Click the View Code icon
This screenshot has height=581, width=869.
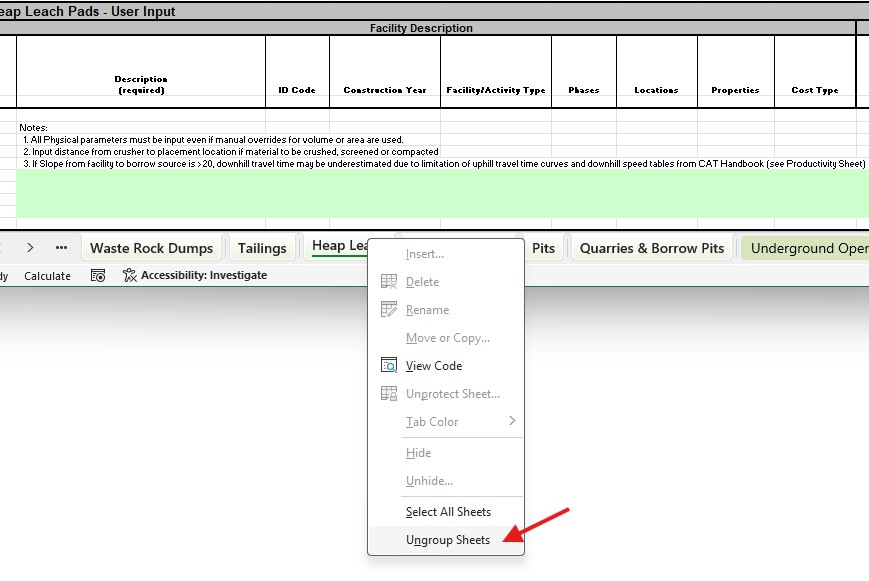(x=389, y=365)
